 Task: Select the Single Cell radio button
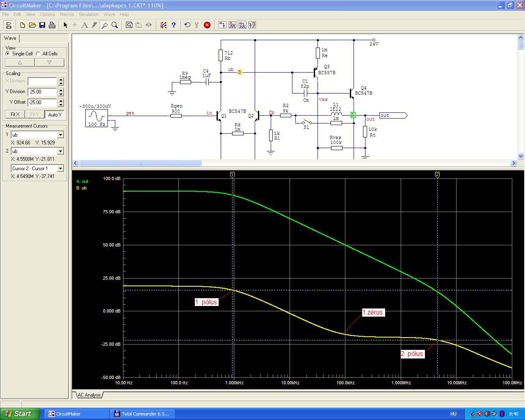[x=8, y=54]
